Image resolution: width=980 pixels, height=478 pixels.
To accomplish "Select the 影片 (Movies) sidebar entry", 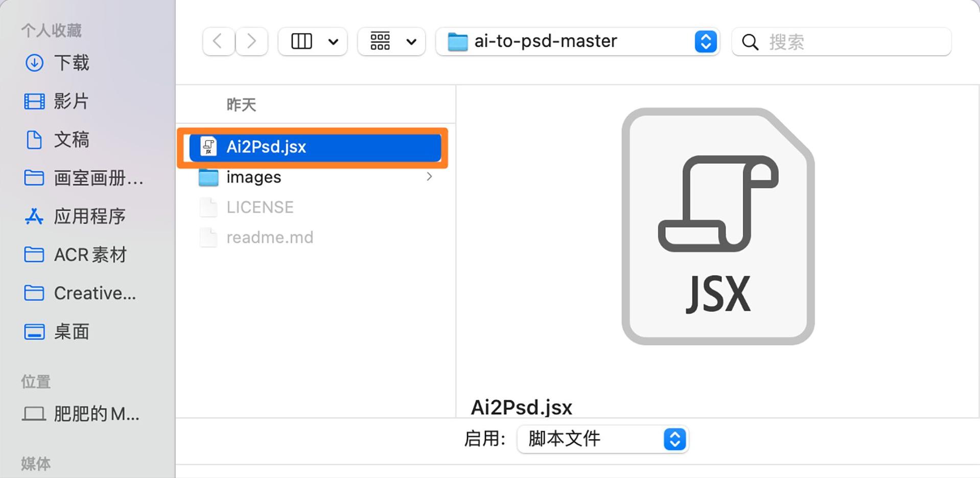I will (x=72, y=101).
